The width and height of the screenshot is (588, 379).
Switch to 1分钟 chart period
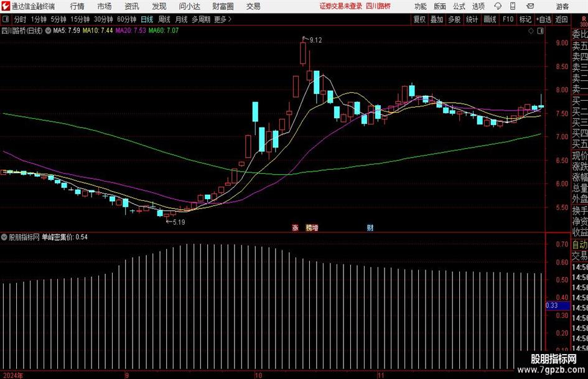coord(39,19)
